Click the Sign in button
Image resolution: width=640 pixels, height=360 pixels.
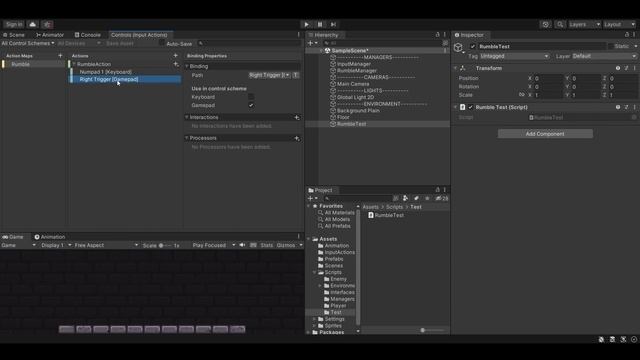[x=14, y=24]
